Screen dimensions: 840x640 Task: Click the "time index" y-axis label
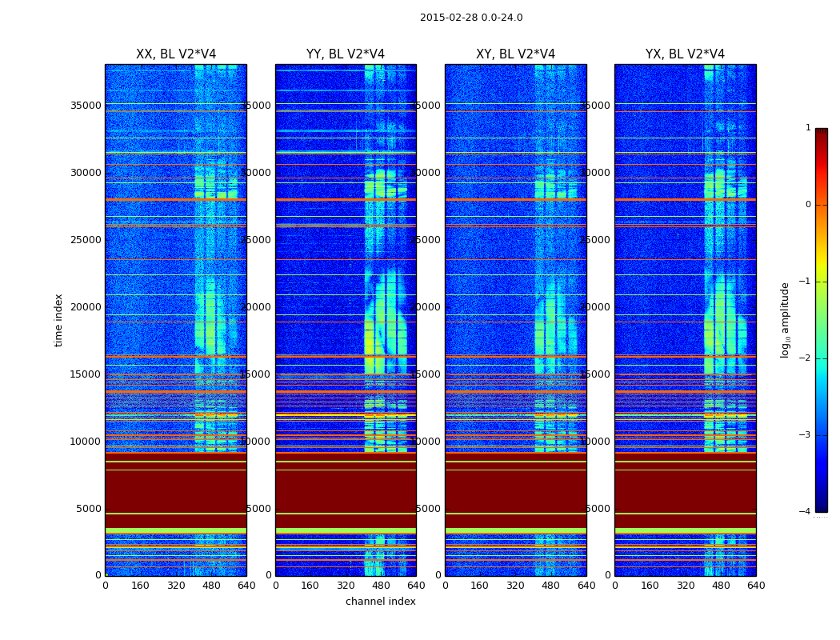(x=59, y=320)
